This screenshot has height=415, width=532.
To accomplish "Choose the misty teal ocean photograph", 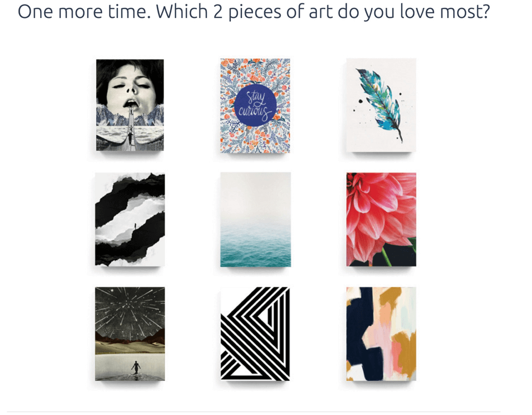I will coord(255,220).
